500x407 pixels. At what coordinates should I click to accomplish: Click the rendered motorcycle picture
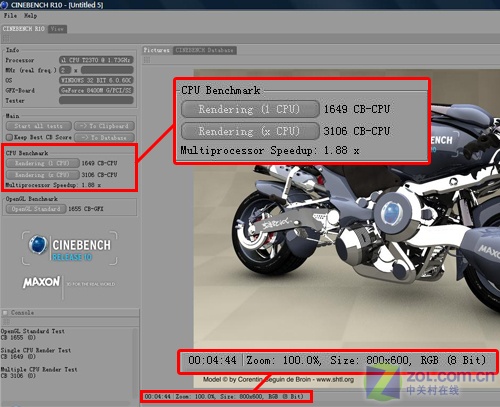pyautogui.click(x=347, y=227)
